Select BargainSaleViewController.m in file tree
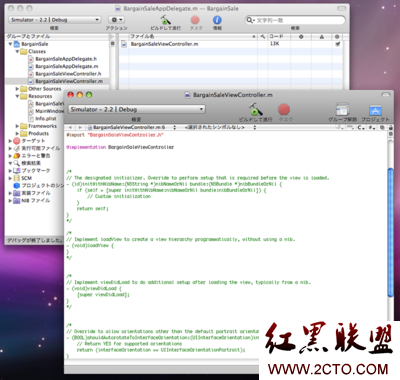This screenshot has height=380, width=400. 69,81
